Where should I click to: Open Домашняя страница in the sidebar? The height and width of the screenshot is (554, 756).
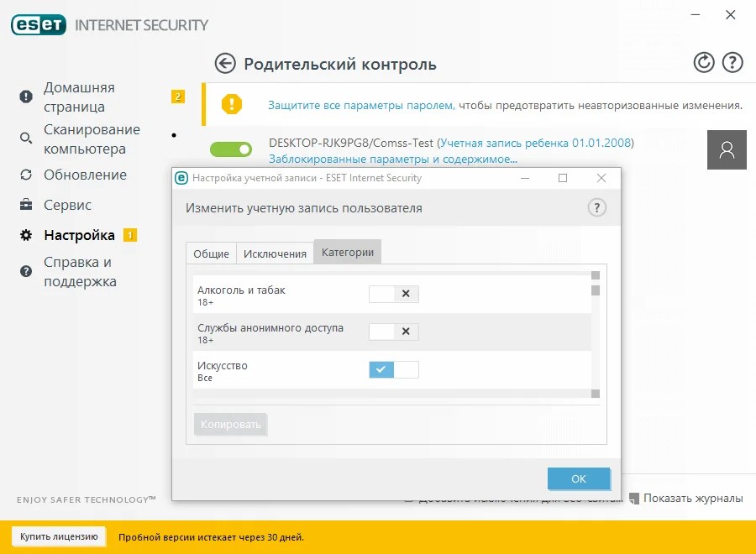79,97
